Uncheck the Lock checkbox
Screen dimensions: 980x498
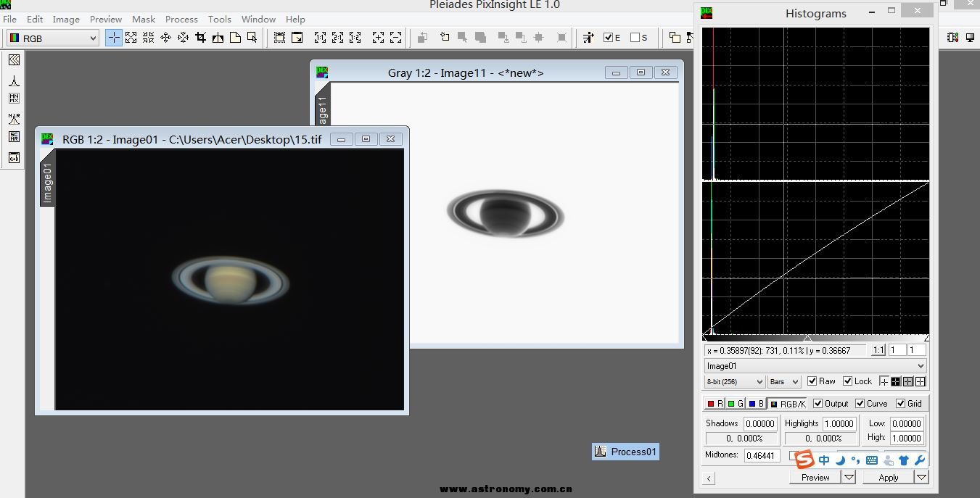click(x=848, y=381)
